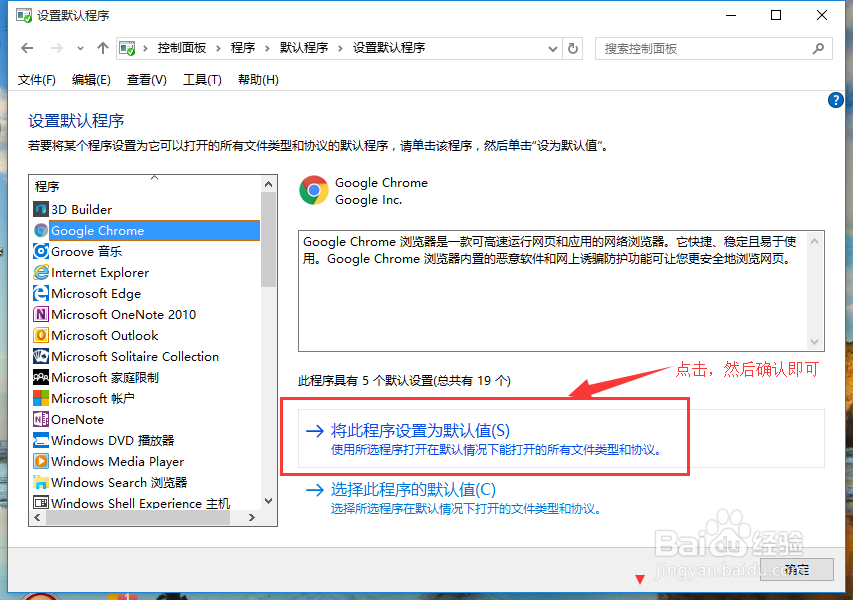Click the Microsoft Solitaire Collection icon
This screenshot has width=853, height=600.
[41, 356]
